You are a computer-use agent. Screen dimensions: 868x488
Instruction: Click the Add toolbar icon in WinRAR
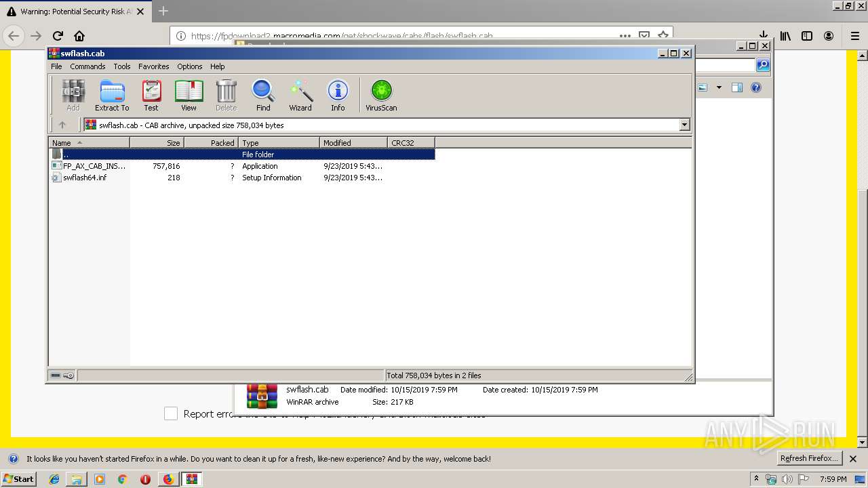point(73,95)
